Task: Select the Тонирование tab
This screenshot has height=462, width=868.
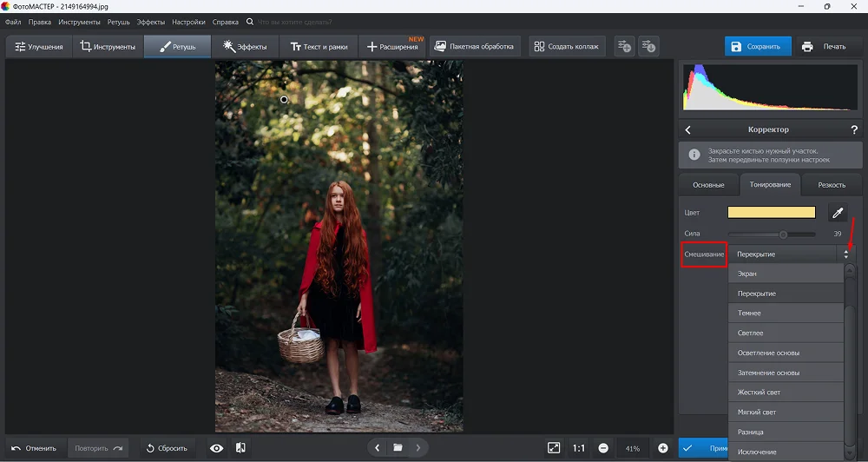Action: point(770,184)
